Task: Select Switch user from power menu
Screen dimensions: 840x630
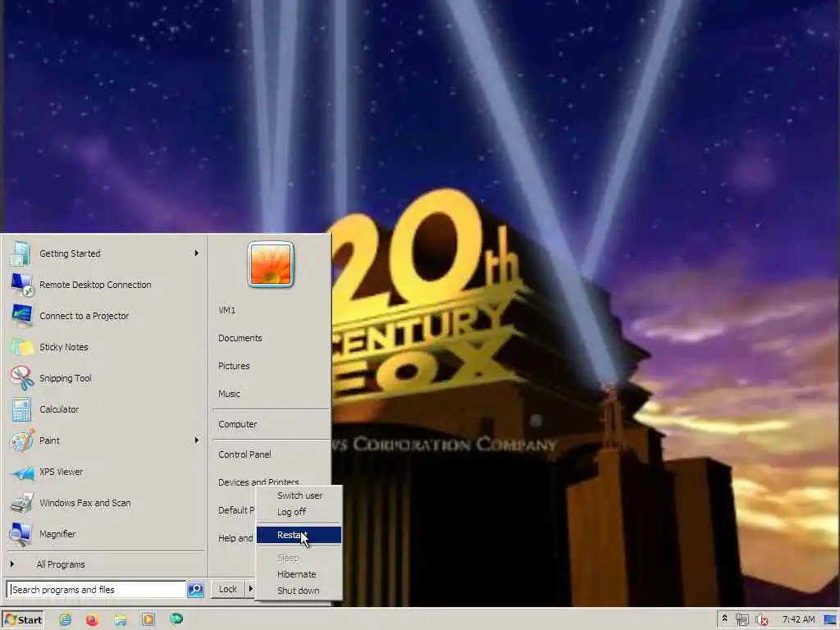Action: [x=299, y=495]
